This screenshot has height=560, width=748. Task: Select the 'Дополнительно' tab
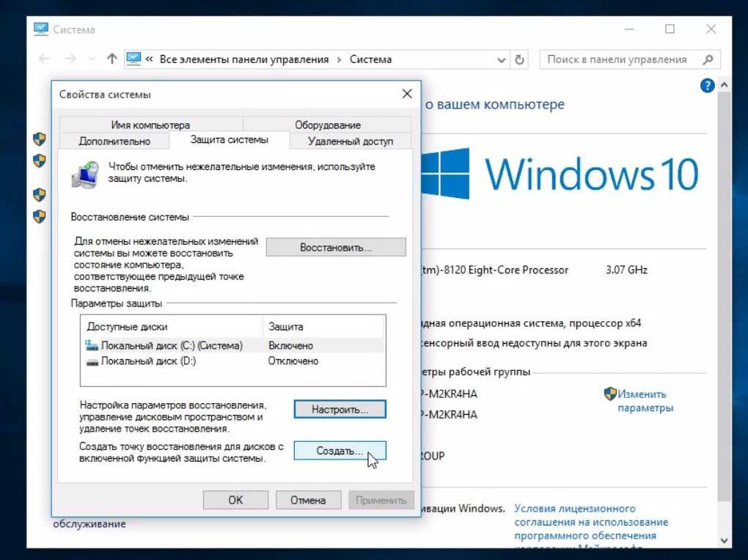pyautogui.click(x=114, y=141)
